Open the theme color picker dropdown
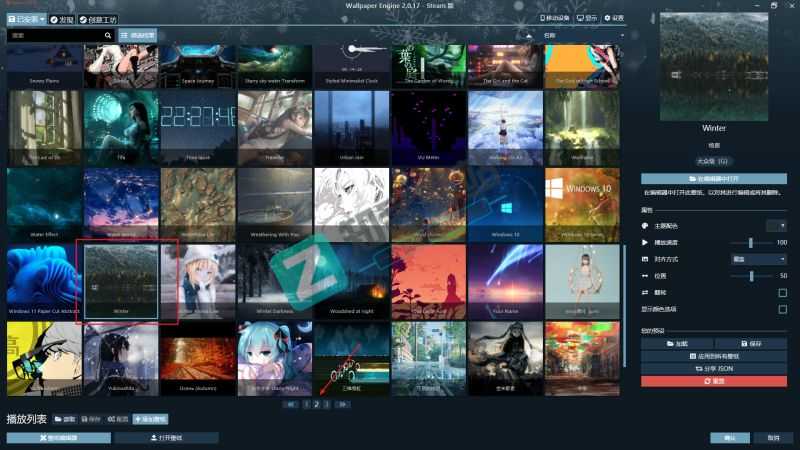The image size is (800, 450). (776, 226)
